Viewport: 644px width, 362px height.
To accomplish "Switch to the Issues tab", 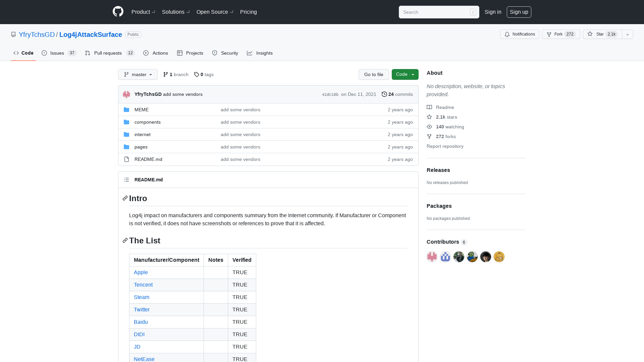I will tap(59, 53).
